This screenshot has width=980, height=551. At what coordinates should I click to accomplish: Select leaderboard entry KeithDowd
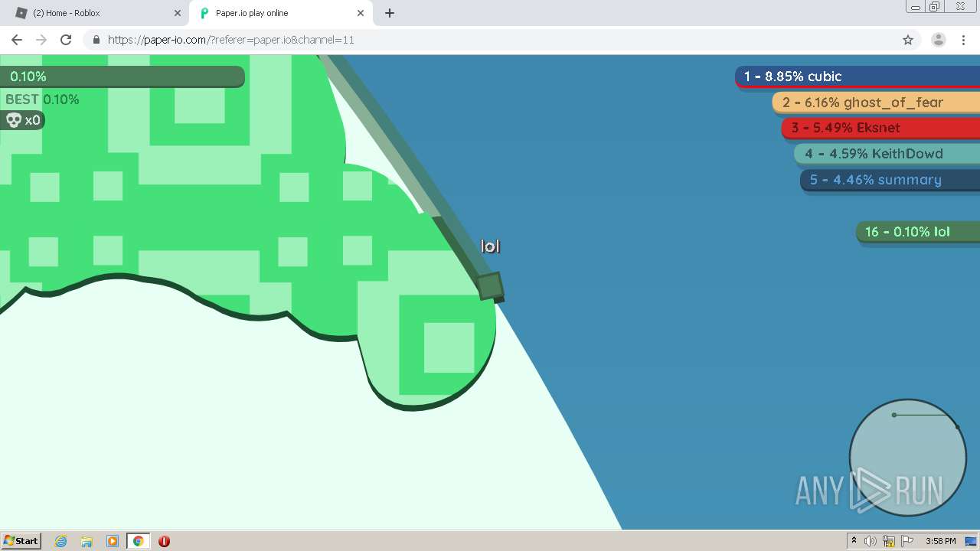coord(887,154)
